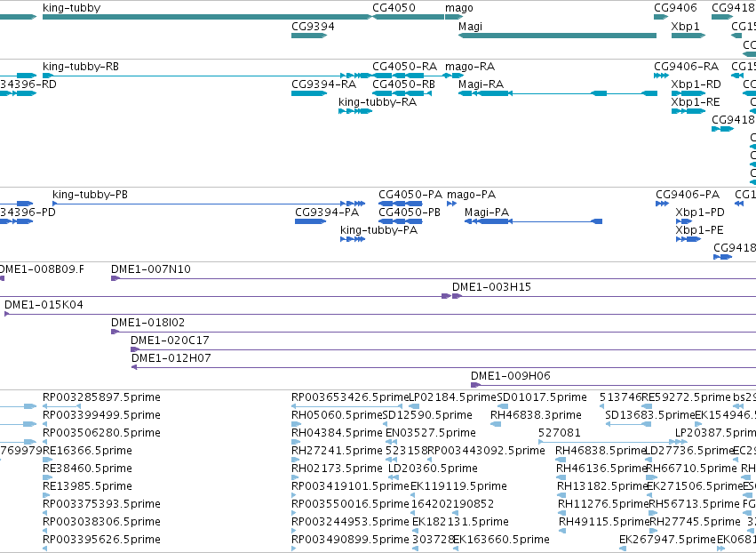Open the Magi-RA transcript
Image resolution: width=756 pixels, height=553 pixels.
(x=558, y=93)
